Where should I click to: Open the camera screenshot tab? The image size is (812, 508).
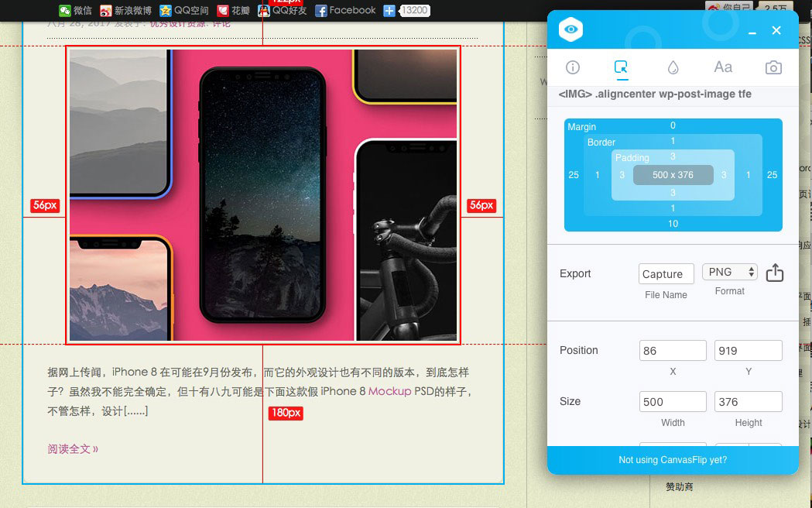(x=773, y=67)
